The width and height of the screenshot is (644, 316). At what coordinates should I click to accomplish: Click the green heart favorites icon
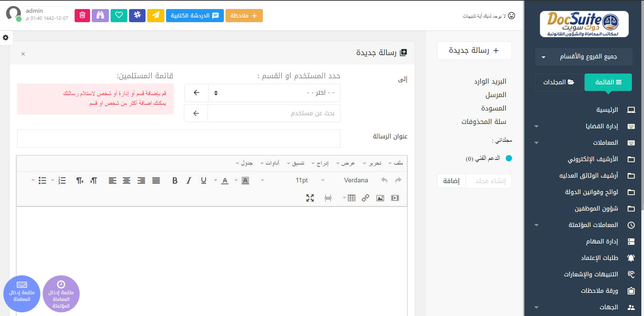[x=119, y=15]
